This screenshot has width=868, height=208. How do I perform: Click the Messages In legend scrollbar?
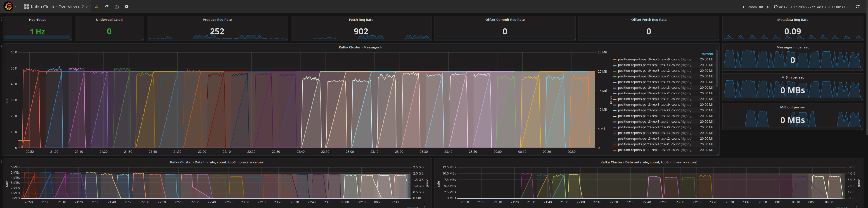[x=717, y=68]
